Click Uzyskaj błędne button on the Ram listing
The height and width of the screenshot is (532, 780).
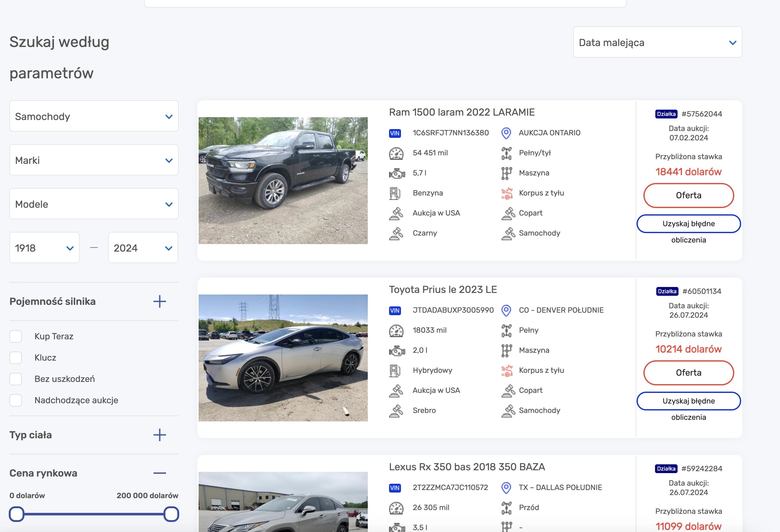click(689, 224)
